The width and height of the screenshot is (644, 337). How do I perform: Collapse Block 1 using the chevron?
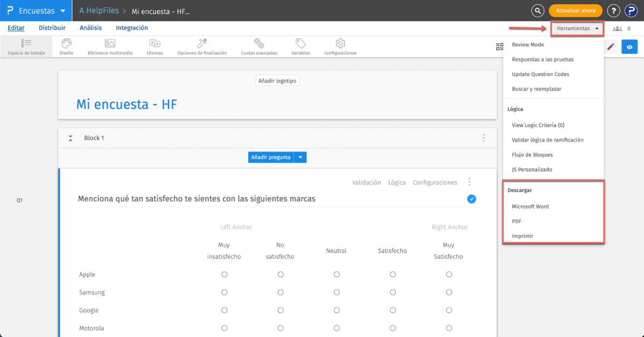point(70,138)
